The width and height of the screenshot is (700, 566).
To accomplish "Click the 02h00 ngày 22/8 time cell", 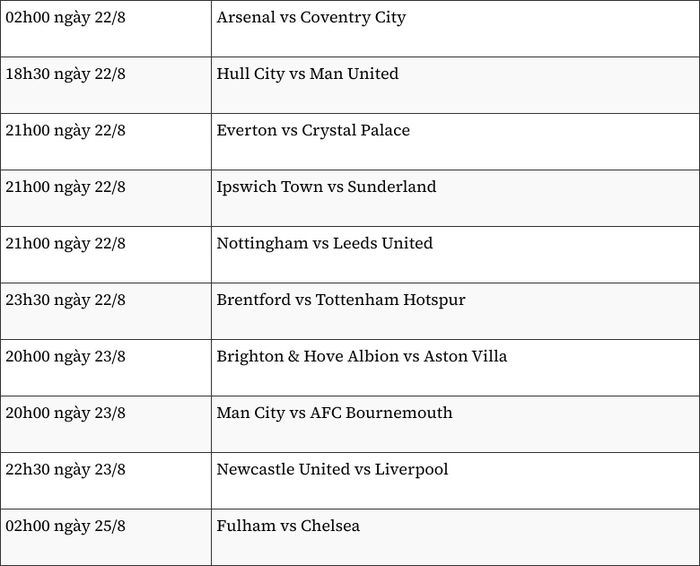I will 106,29.
